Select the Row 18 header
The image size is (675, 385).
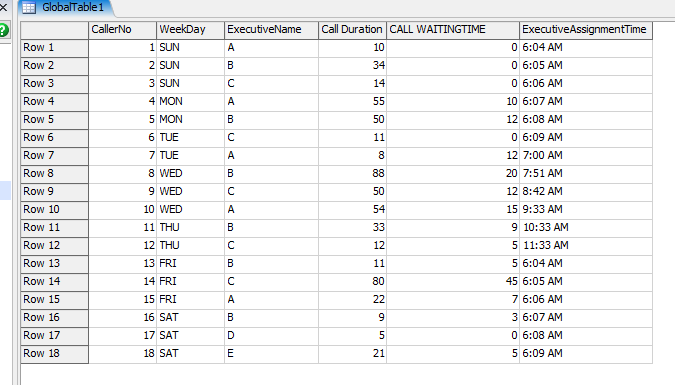54,354
